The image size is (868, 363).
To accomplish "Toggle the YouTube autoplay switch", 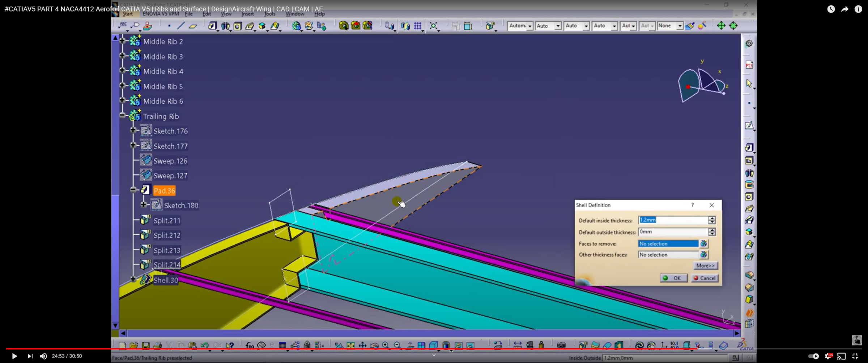I will [x=813, y=356].
